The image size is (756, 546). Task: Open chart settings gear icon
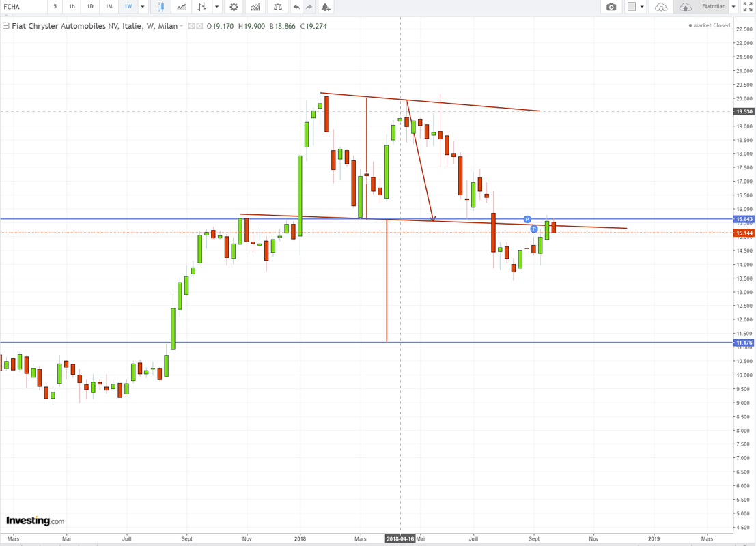coord(234,7)
